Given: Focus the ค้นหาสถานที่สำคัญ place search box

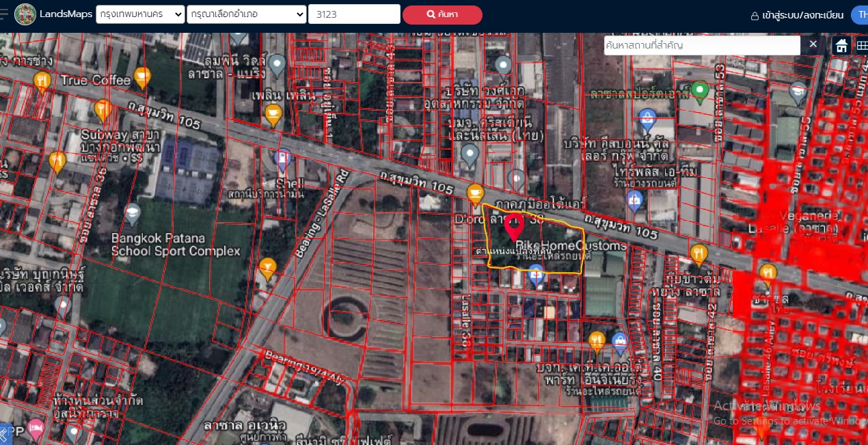Looking at the screenshot, I should coord(702,45).
